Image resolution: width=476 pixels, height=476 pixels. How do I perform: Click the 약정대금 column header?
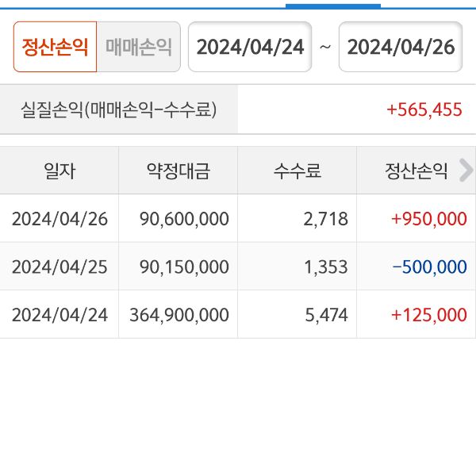pos(178,171)
